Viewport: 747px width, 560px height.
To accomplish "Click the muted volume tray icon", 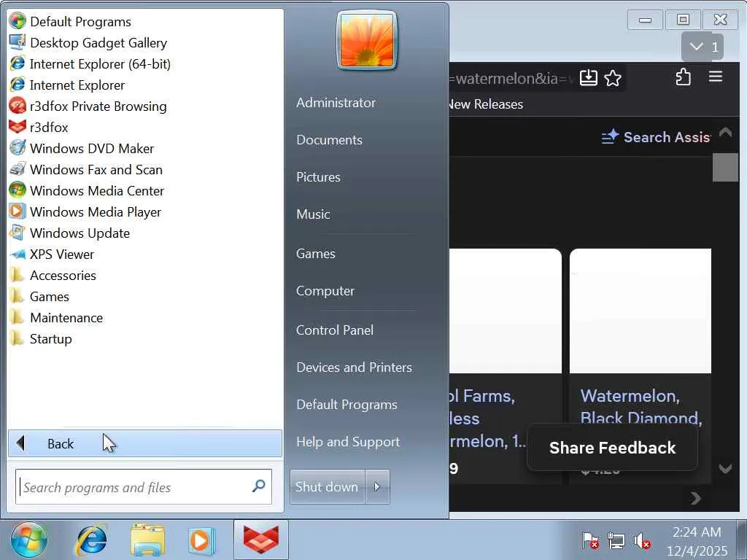I will coord(642,541).
